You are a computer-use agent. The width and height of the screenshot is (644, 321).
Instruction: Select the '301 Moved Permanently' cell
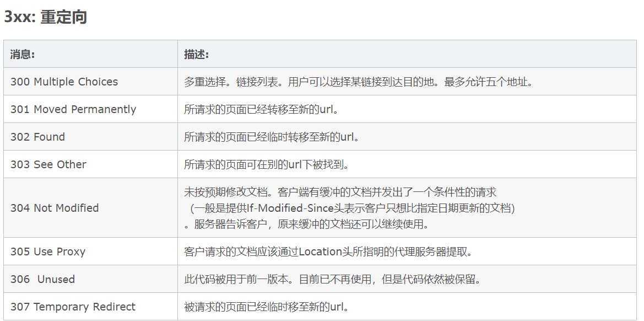(90, 109)
